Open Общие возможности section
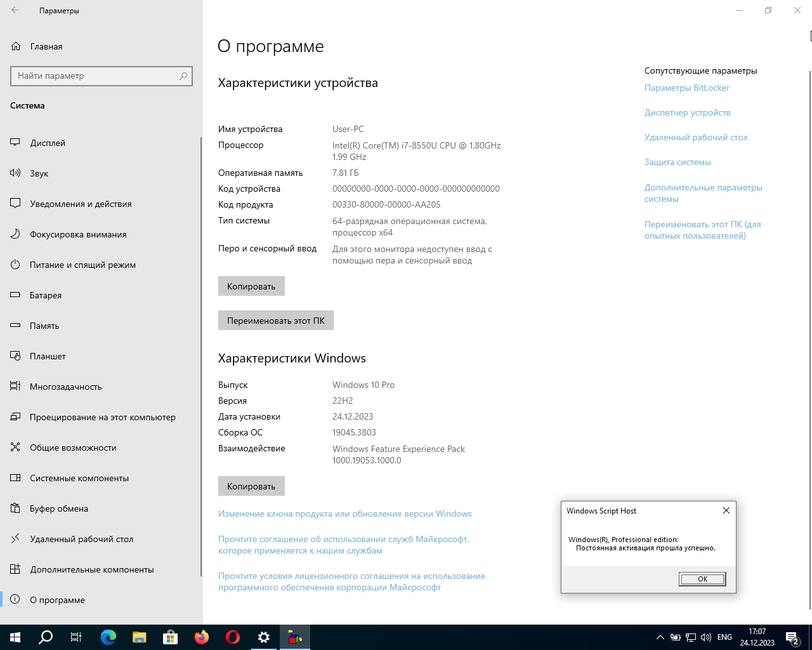This screenshot has width=812, height=650. [x=101, y=448]
